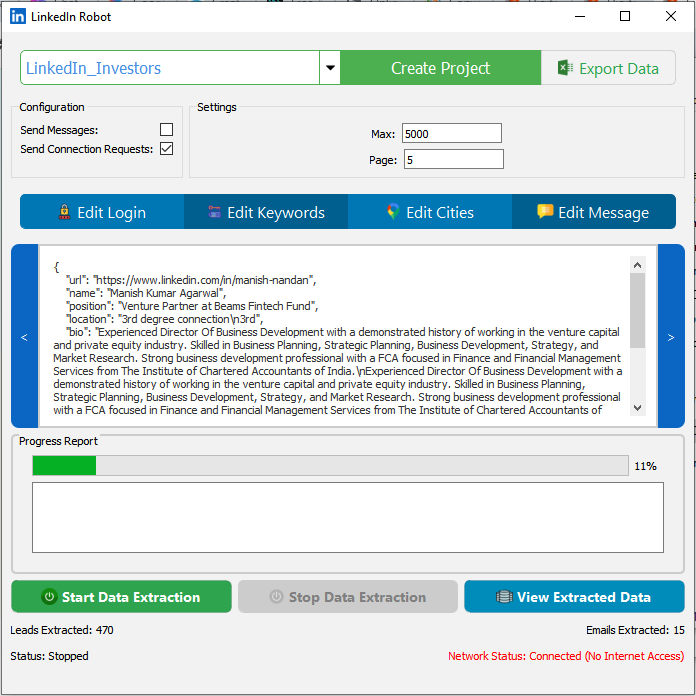The image size is (696, 696).
Task: Click position "Venture Partner at Beams Fintech Fund"
Action: click(x=192, y=306)
